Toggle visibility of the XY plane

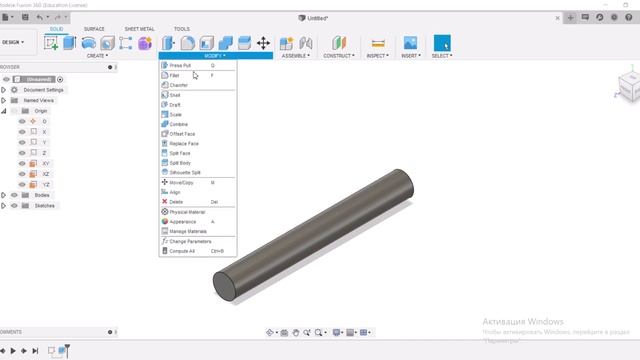[x=22, y=163]
